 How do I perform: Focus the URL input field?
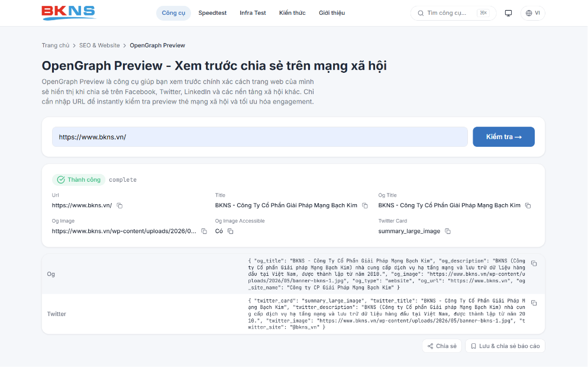(x=260, y=137)
